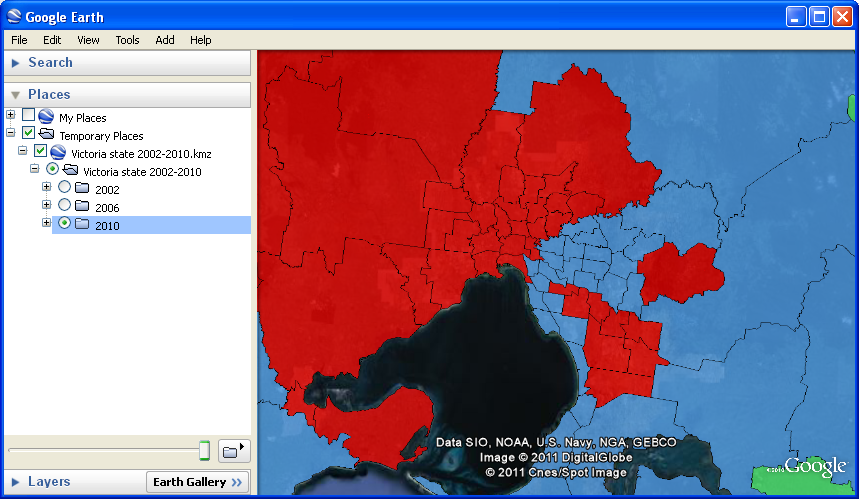859x499 pixels.
Task: Close the Google Earth window
Action: click(842, 16)
